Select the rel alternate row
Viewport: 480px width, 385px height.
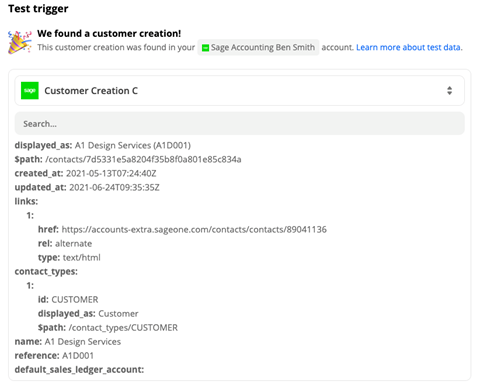[x=65, y=243]
